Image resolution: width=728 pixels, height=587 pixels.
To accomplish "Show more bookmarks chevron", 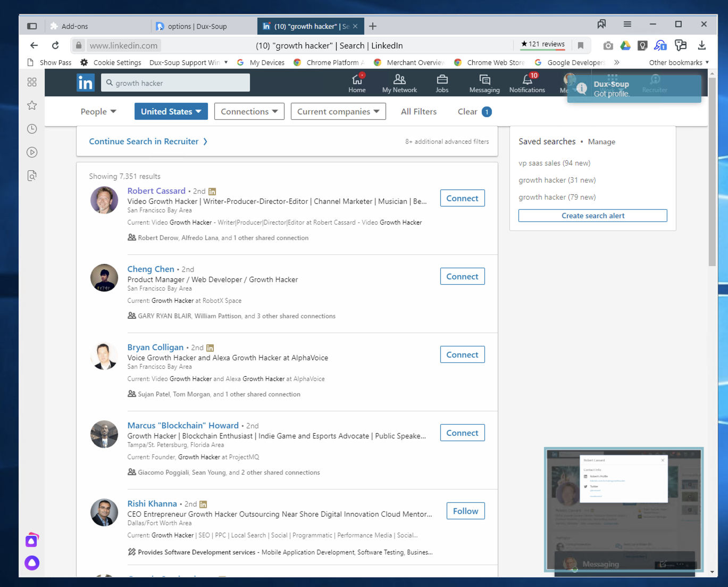I will 617,62.
